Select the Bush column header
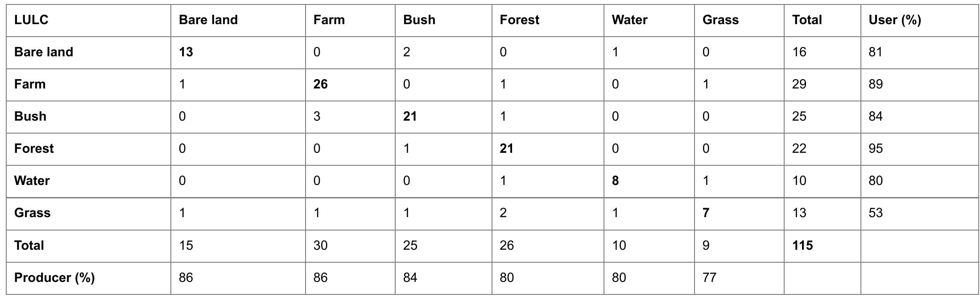Image resolution: width=980 pixels, height=298 pixels. point(419,20)
